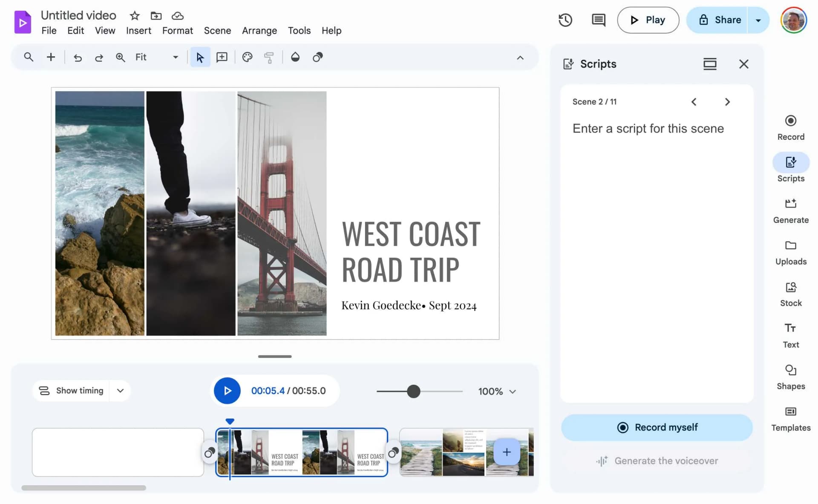
Task: Click the Record myself button
Action: tap(657, 427)
